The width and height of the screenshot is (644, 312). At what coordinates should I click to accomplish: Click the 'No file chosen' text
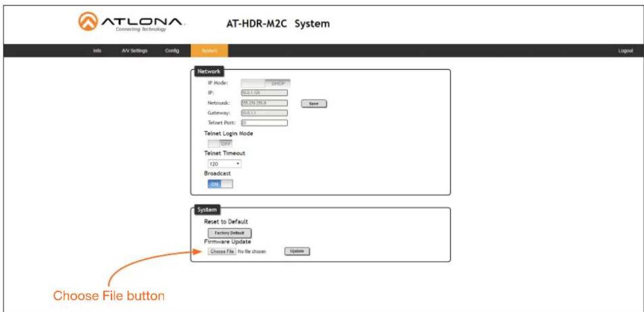[251, 251]
